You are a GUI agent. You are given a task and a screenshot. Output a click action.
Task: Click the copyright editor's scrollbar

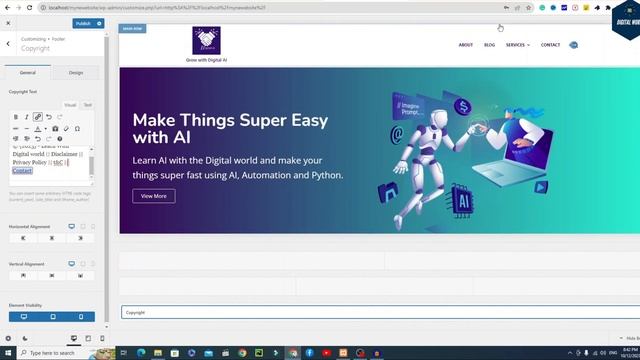[x=91, y=165]
